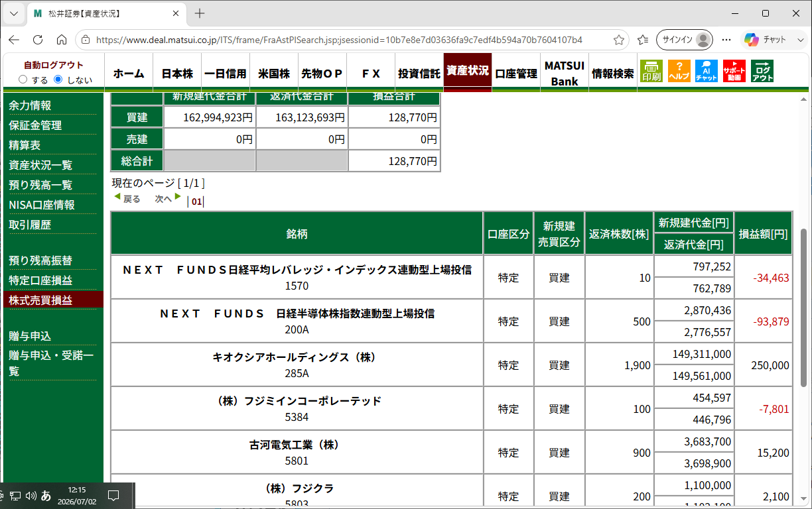Add page to favorites star icon
This screenshot has height=509, width=812.
point(619,40)
